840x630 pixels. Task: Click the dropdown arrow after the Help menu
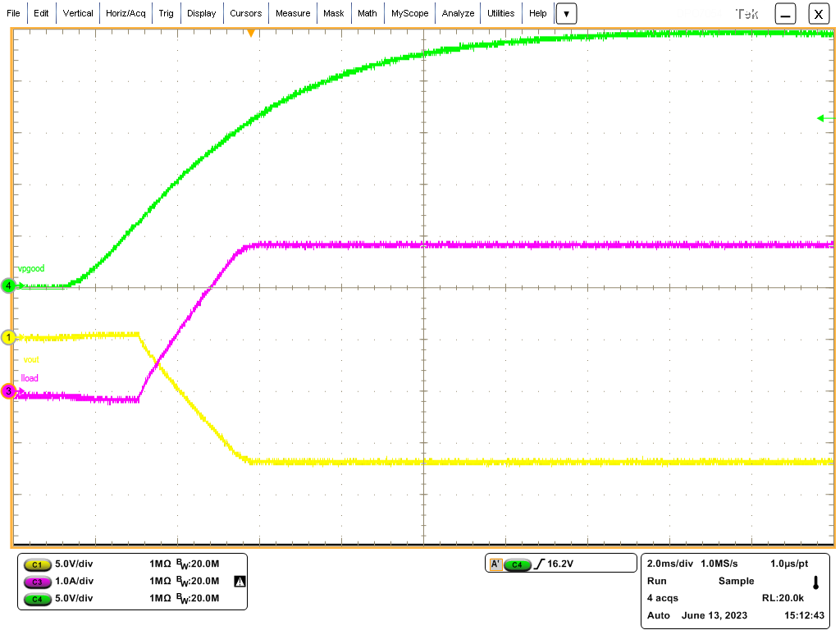[x=566, y=13]
